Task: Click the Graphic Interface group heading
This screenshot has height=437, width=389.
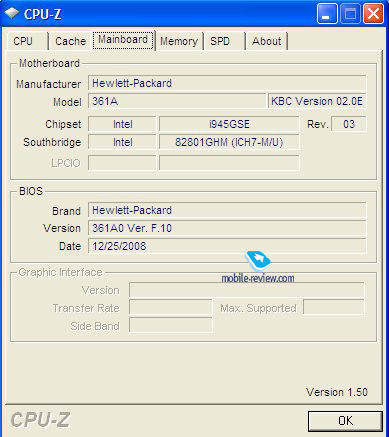Action: point(60,272)
